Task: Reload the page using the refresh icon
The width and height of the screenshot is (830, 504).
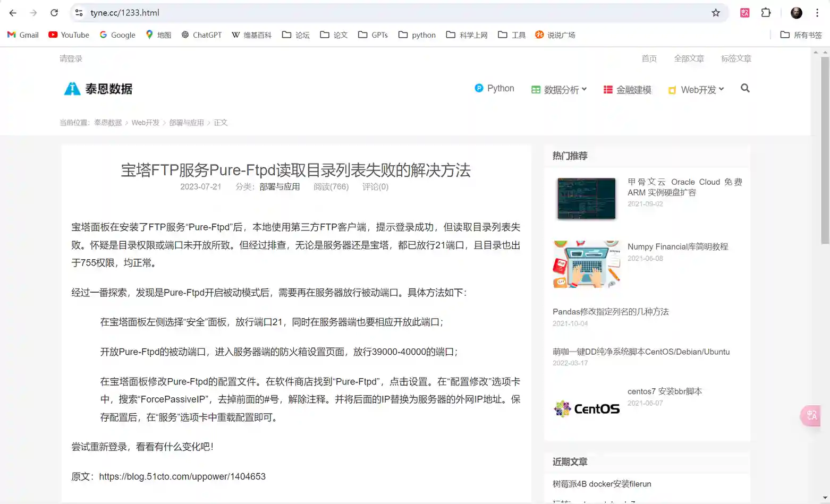Action: tap(54, 13)
